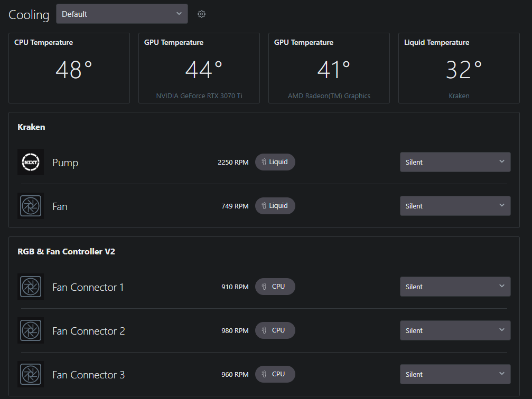Click the Fan Connector 3 fan icon
532x399 pixels.
pyautogui.click(x=31, y=374)
